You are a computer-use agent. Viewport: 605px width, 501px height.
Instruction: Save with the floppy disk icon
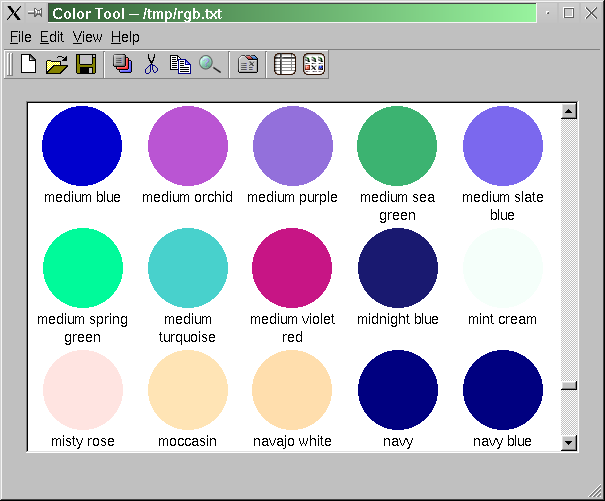pos(86,64)
